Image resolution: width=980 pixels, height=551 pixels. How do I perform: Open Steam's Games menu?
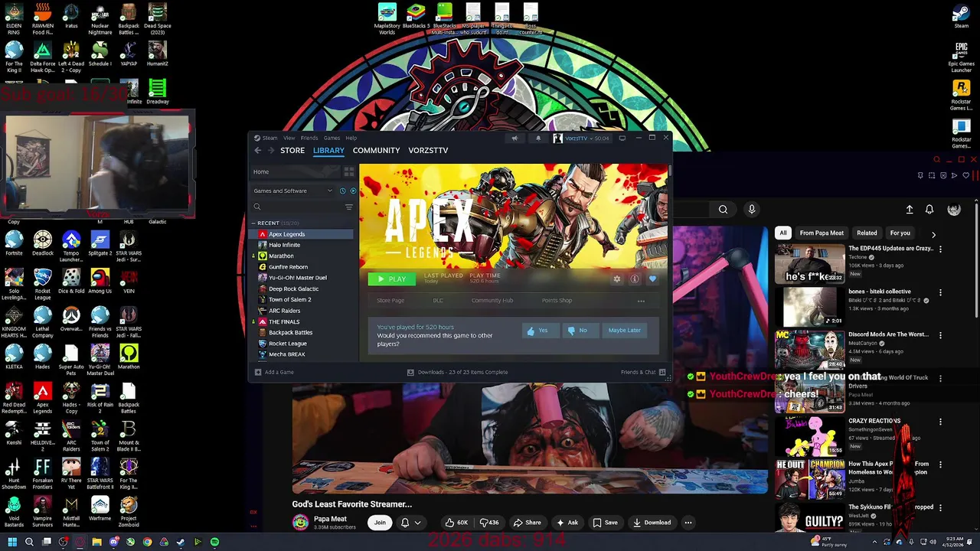click(x=332, y=139)
